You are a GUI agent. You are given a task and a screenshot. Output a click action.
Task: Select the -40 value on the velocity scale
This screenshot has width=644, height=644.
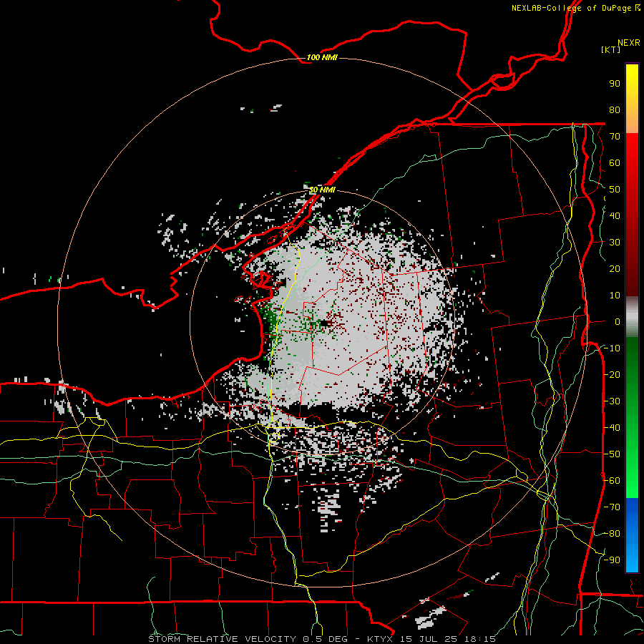click(612, 428)
